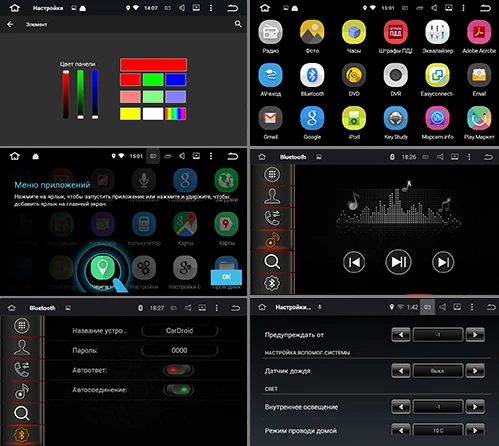Click the yellow color swatch
This screenshot has width=499, height=446.
pyautogui.click(x=130, y=114)
